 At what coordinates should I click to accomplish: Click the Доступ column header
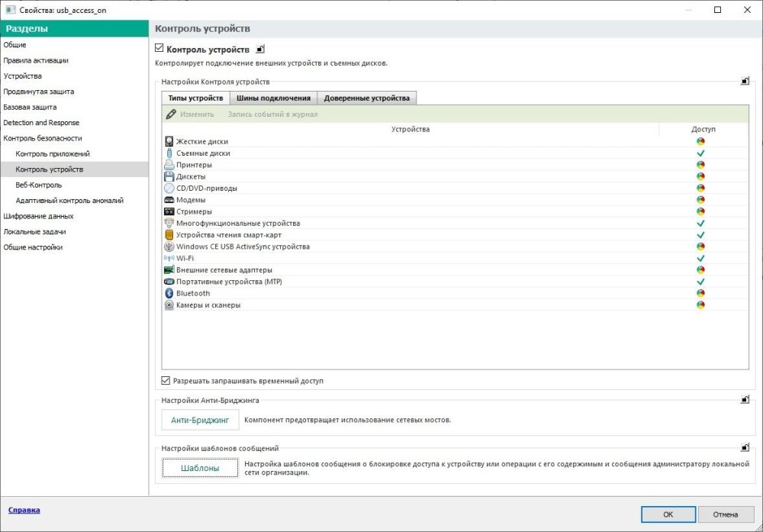click(x=703, y=129)
